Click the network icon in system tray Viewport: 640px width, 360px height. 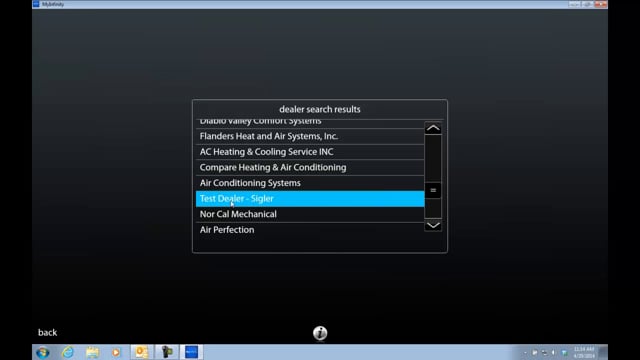[544, 352]
